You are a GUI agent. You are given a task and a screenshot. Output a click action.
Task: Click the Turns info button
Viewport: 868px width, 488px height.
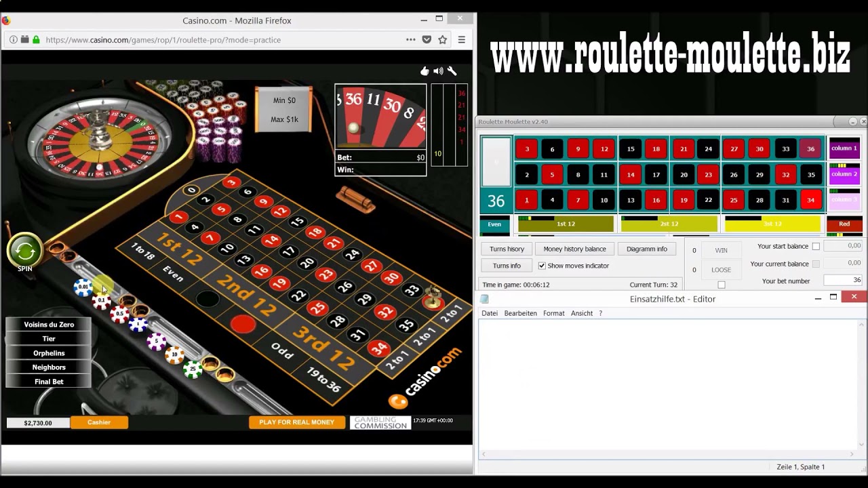[x=507, y=266]
